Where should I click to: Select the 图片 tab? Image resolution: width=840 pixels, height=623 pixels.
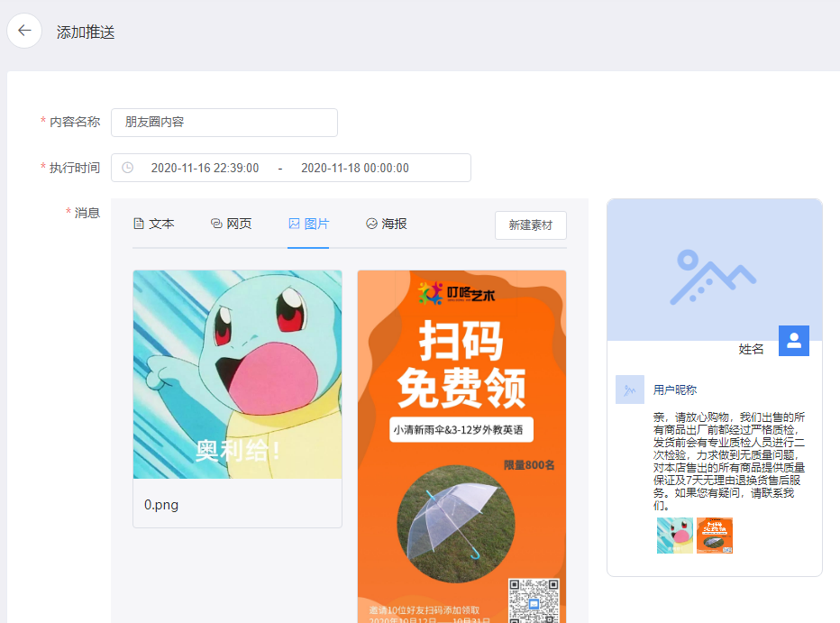click(308, 224)
